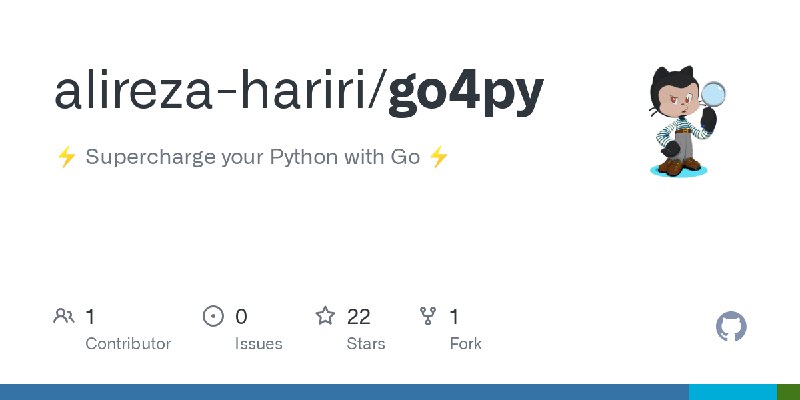Click the GitHub logo mark

[731, 327]
